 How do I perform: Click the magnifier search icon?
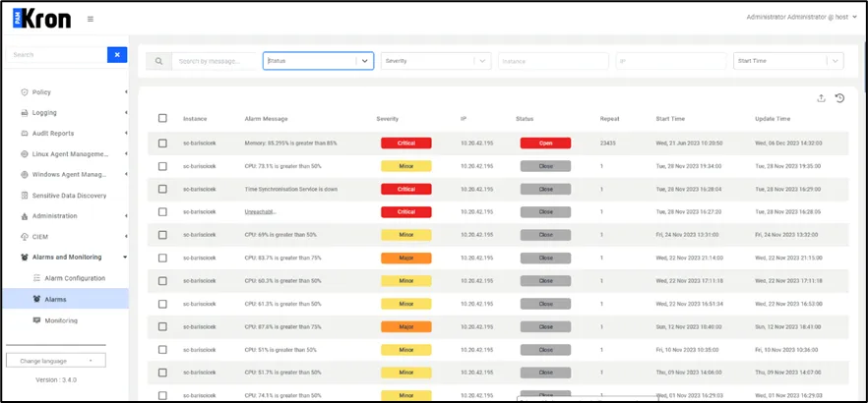click(x=158, y=61)
